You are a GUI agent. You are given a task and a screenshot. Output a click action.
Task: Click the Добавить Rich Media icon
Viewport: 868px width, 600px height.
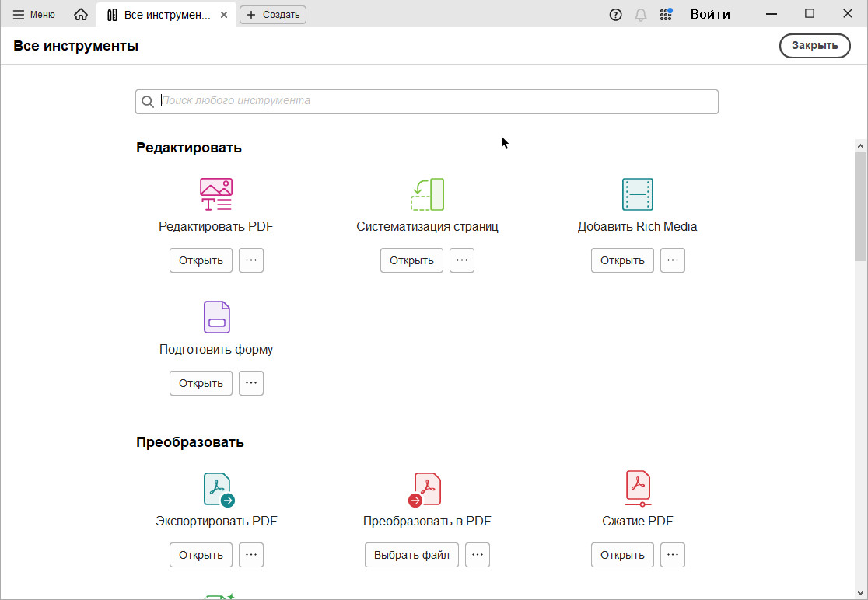click(x=637, y=195)
